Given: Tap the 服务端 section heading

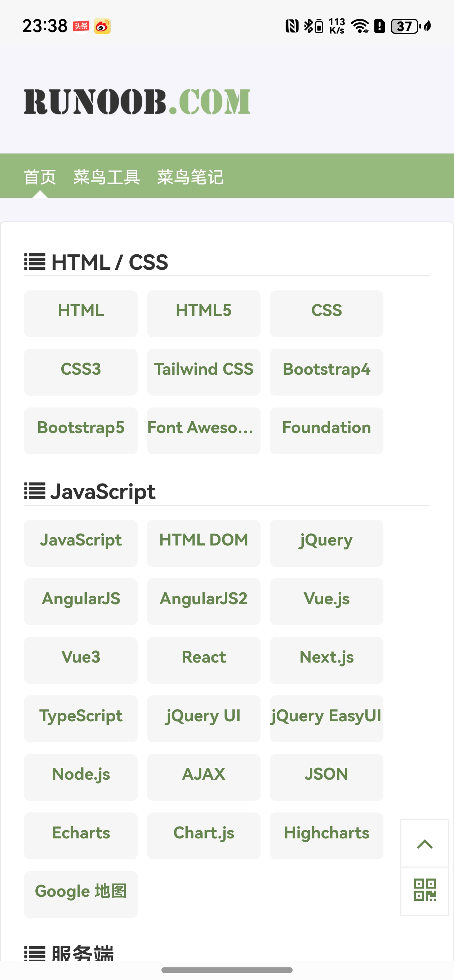Looking at the screenshot, I should coord(83,953).
